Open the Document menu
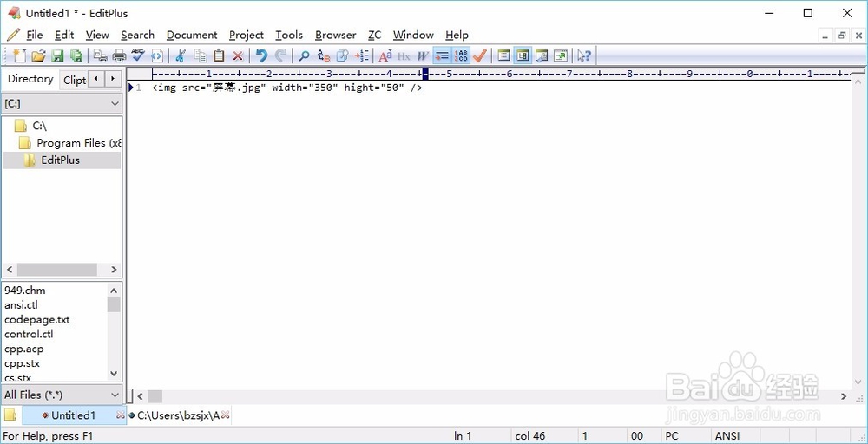This screenshot has width=868, height=444. 192,35
